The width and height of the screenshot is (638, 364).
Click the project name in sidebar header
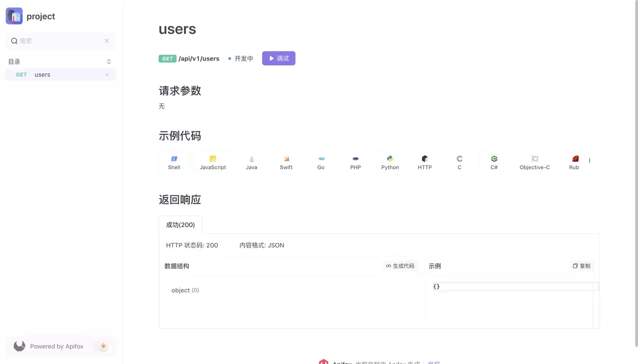pos(41,16)
